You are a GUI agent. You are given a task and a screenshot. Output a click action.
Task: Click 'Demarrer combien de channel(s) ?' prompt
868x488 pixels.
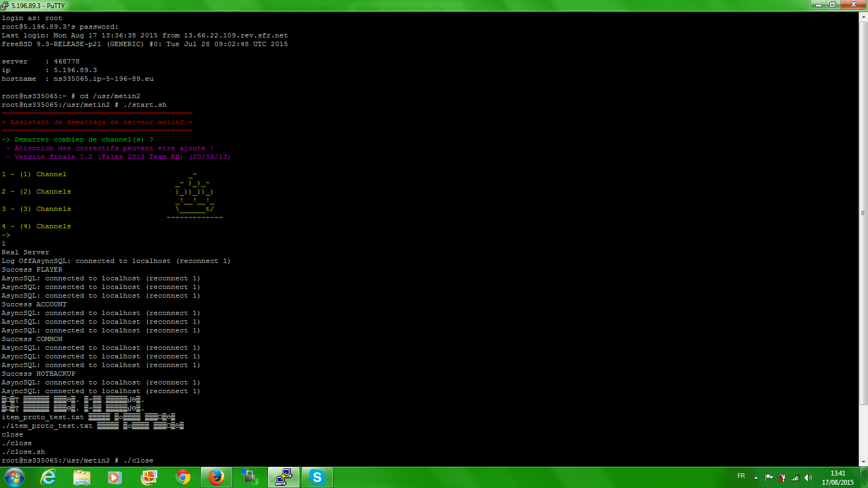coord(84,139)
